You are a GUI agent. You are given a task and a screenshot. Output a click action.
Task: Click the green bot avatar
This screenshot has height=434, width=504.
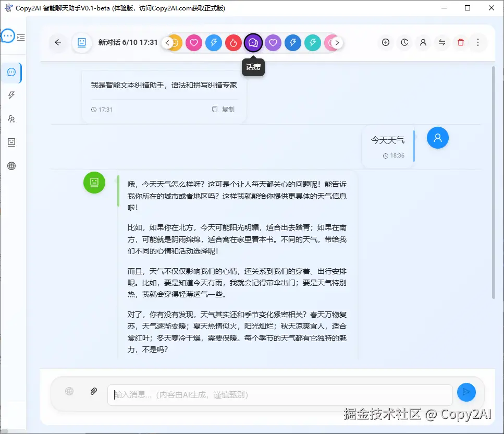pos(94,183)
